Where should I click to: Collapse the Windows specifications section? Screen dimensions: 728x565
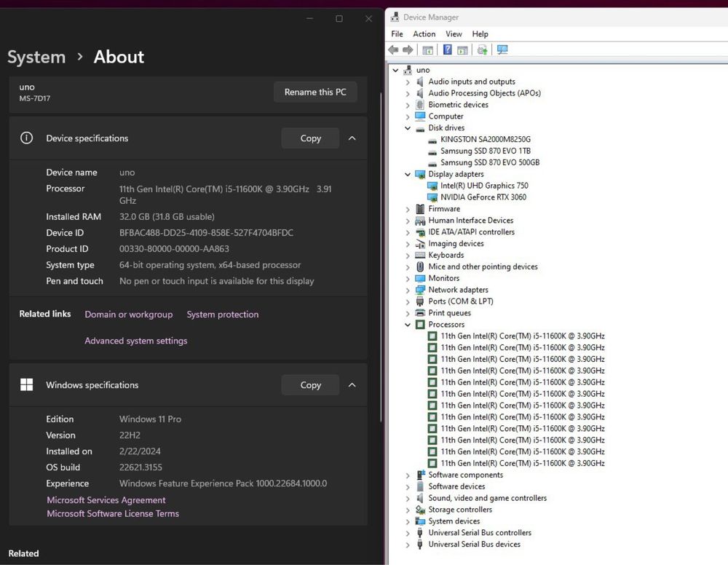point(352,385)
